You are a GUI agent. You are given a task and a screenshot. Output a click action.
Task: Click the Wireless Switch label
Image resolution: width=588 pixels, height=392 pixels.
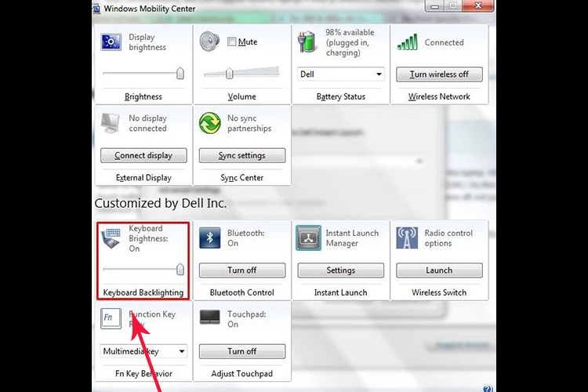439,292
